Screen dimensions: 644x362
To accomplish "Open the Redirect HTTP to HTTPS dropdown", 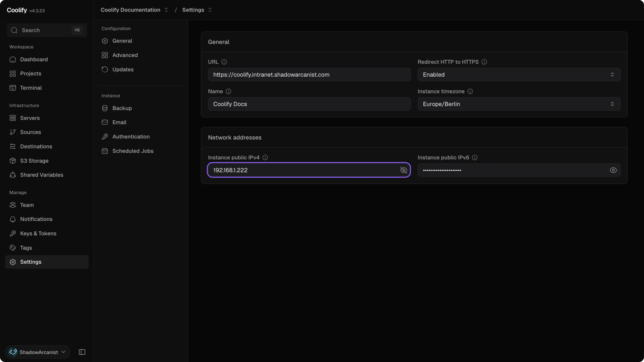I will 519,74.
